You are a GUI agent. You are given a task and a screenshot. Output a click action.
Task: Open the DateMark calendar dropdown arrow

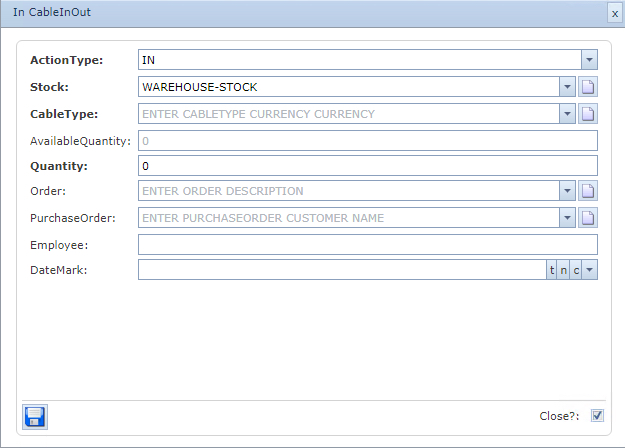point(590,270)
